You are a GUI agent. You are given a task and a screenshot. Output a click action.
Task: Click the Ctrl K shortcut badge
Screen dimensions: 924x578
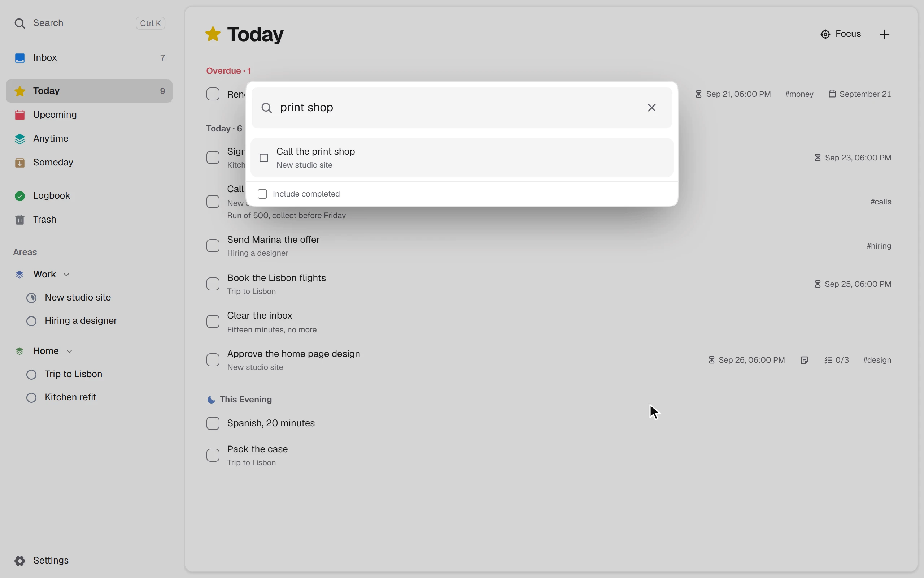(x=151, y=23)
